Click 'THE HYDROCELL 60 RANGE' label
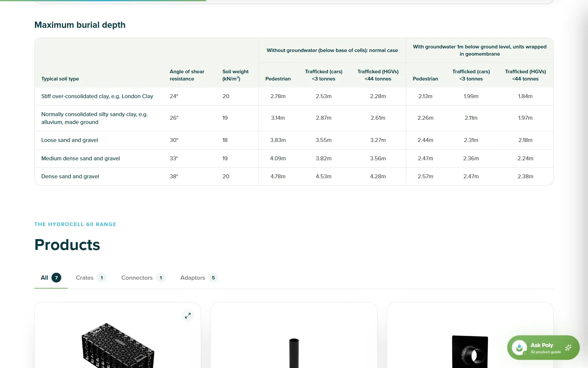This screenshot has width=588, height=368. coord(75,224)
